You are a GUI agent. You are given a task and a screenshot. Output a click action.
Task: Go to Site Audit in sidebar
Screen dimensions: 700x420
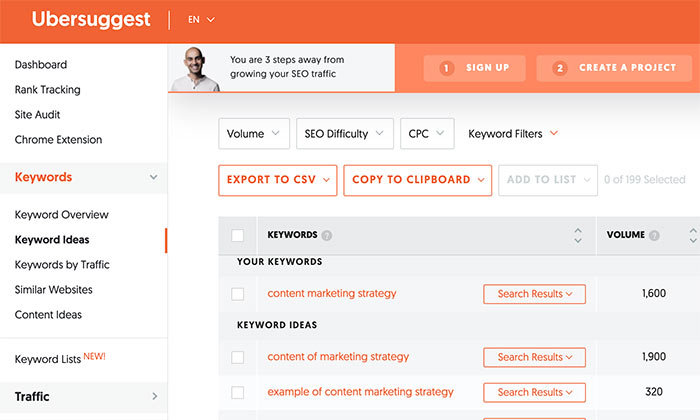coord(37,115)
